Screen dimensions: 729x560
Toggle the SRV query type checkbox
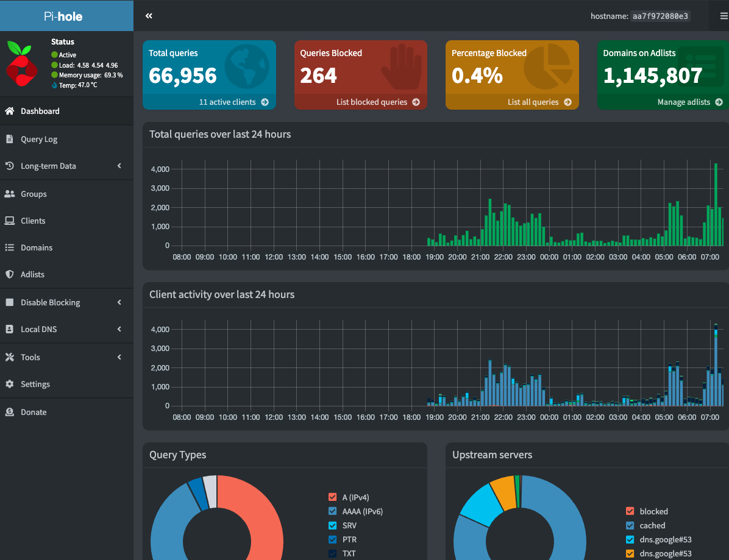pyautogui.click(x=332, y=526)
